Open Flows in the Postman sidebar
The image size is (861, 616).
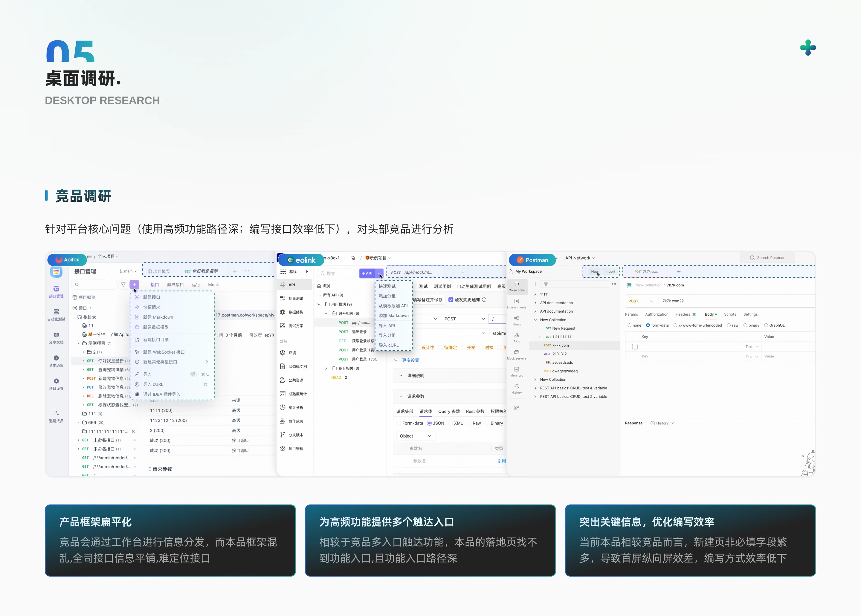(x=517, y=320)
